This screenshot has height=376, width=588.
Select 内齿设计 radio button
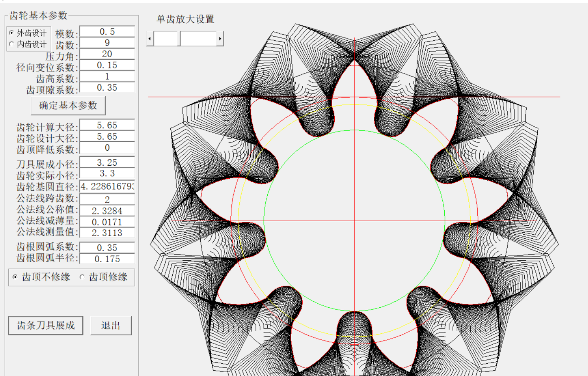[28, 44]
